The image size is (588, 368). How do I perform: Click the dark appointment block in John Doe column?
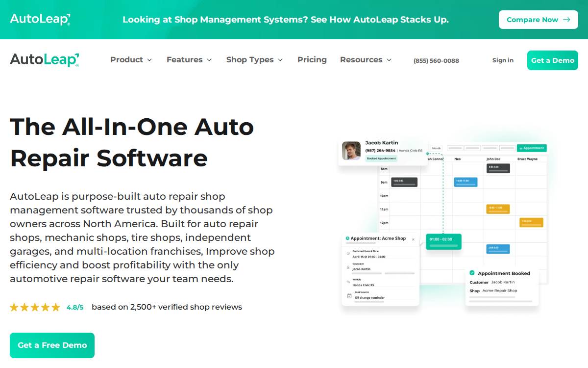498,168
